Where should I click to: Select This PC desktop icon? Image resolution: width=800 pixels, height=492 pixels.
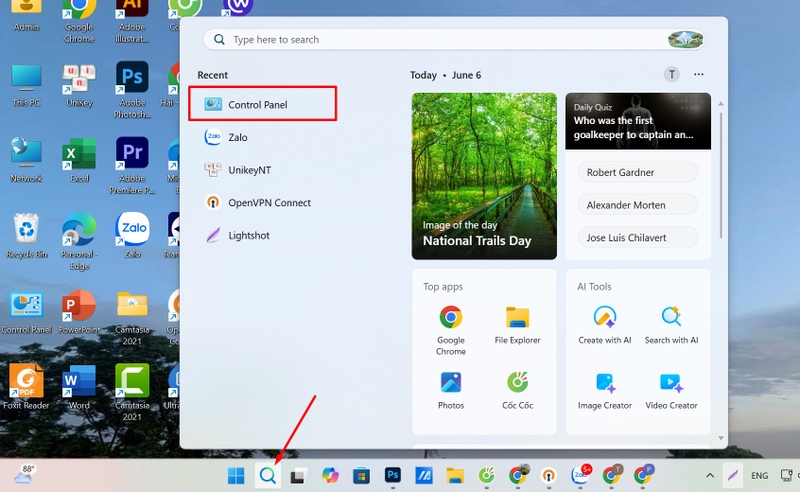[x=27, y=86]
